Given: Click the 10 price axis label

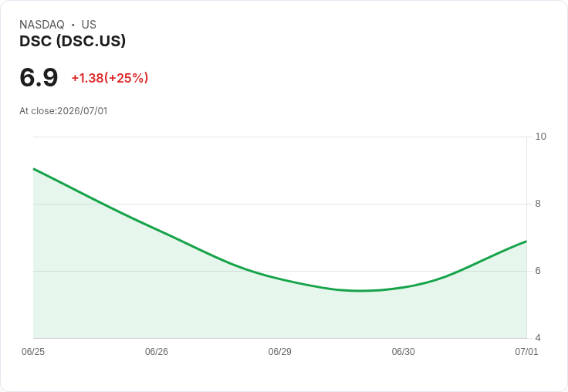Looking at the screenshot, I should (540, 137).
